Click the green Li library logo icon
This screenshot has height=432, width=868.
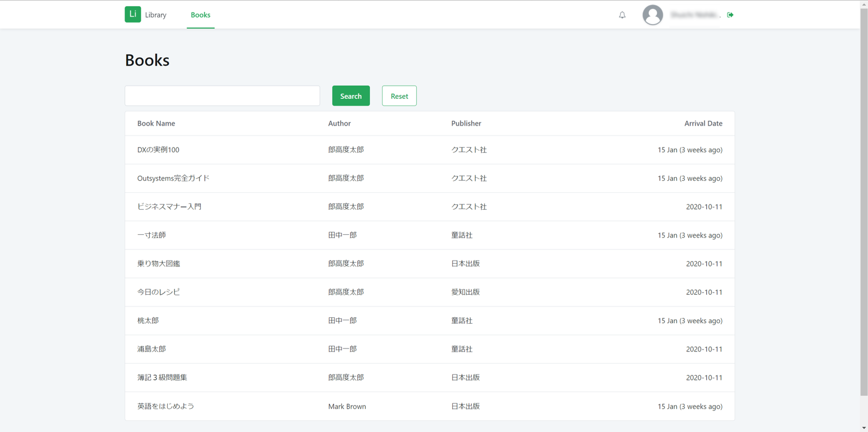pyautogui.click(x=132, y=14)
